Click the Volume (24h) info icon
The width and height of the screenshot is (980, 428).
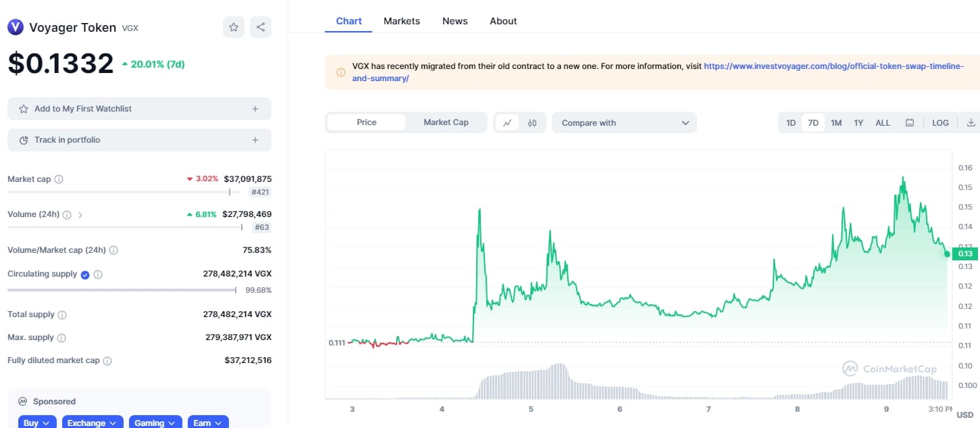coord(67,214)
